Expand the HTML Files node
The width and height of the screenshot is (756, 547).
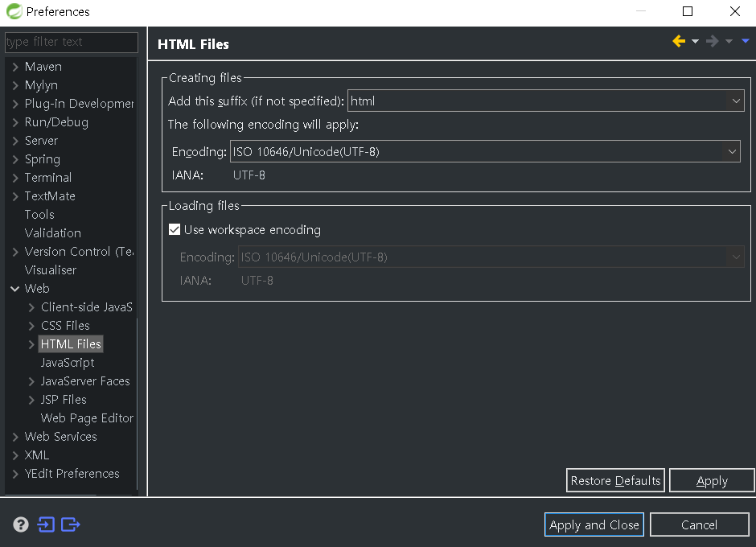tap(31, 344)
